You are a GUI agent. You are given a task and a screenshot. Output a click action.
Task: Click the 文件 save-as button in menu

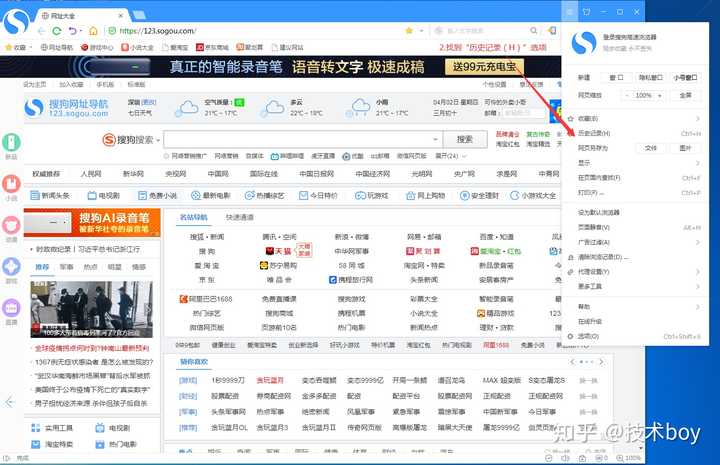click(651, 148)
